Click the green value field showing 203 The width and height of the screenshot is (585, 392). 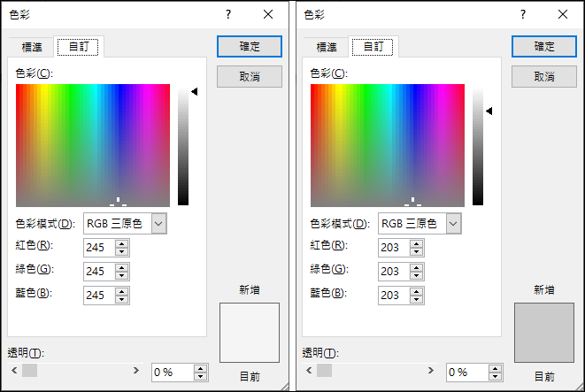point(394,272)
